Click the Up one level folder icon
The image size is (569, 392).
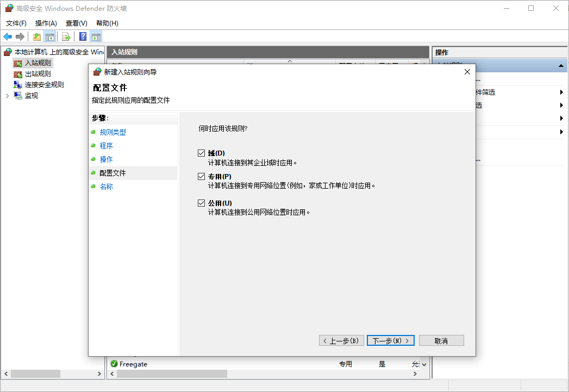tap(36, 36)
